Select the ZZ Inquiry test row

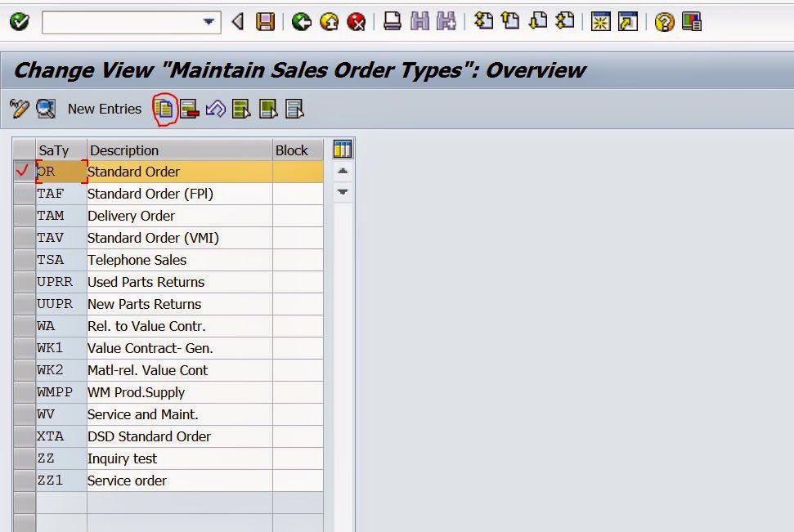(23, 458)
